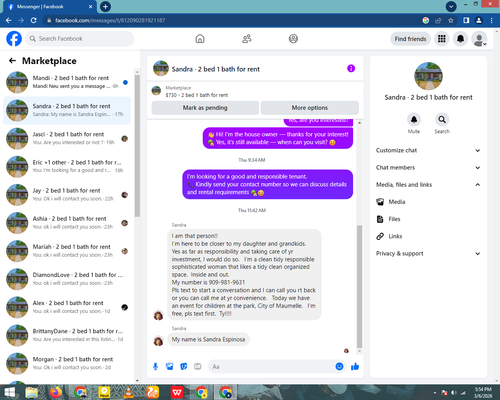The image size is (500, 400).
Task: Open the Eric +1 other conversation
Action: point(67,166)
